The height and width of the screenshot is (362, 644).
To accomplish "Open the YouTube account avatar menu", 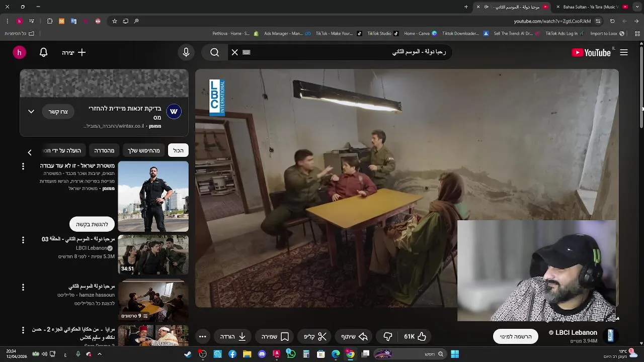I will point(19,52).
